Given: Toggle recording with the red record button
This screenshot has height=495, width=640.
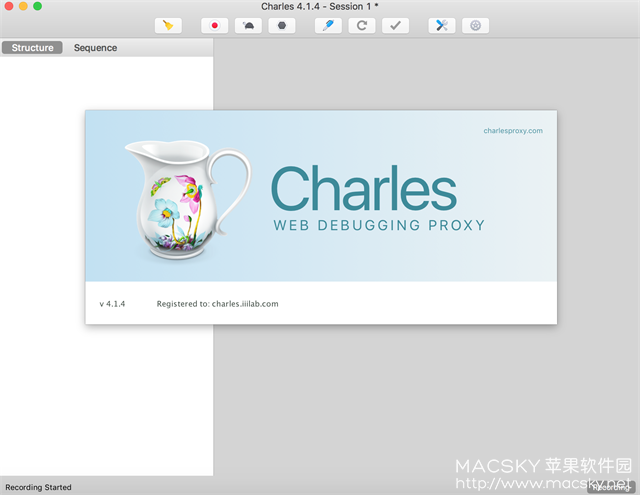Looking at the screenshot, I should pyautogui.click(x=214, y=26).
